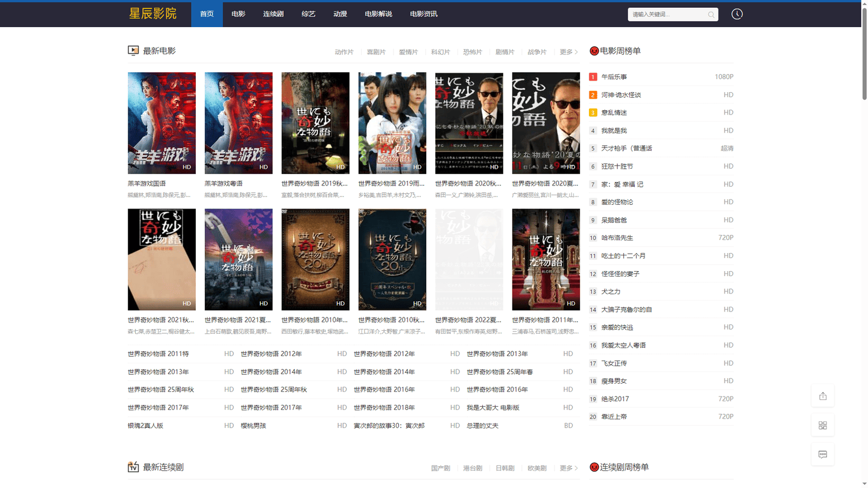Open the 世界奇妙物语 2011年 red throne poster
The width and height of the screenshot is (868, 488).
[x=546, y=260]
